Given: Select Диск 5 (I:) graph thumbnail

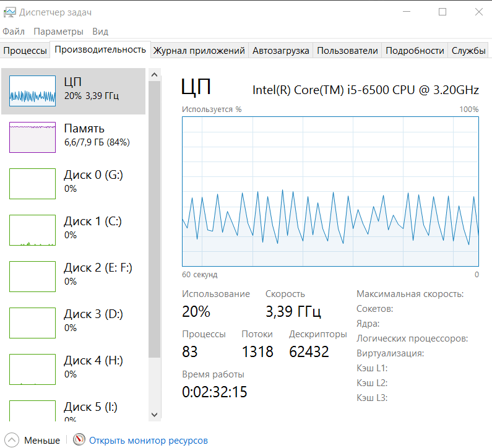Looking at the screenshot, I should click(32, 411).
